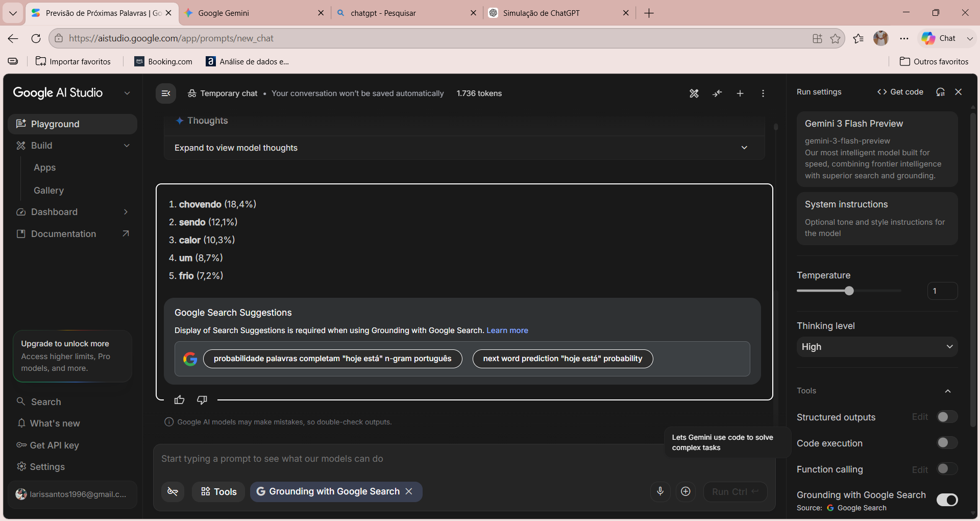Open the chat more options menu
980x521 pixels.
coord(763,93)
